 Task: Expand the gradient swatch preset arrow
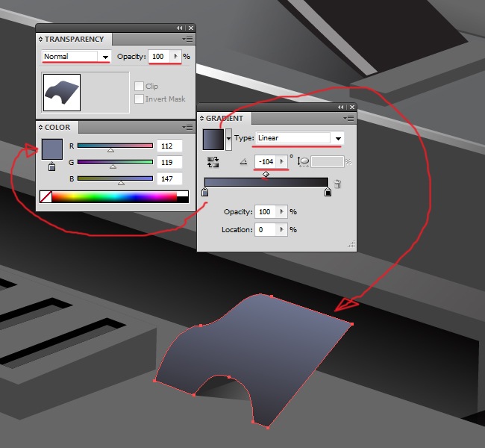pyautogui.click(x=228, y=140)
